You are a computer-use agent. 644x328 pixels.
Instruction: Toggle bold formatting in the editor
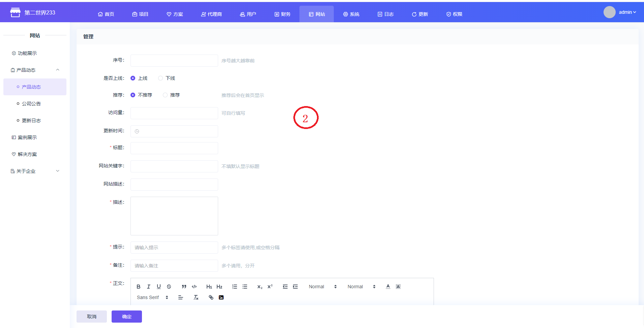[x=138, y=287]
